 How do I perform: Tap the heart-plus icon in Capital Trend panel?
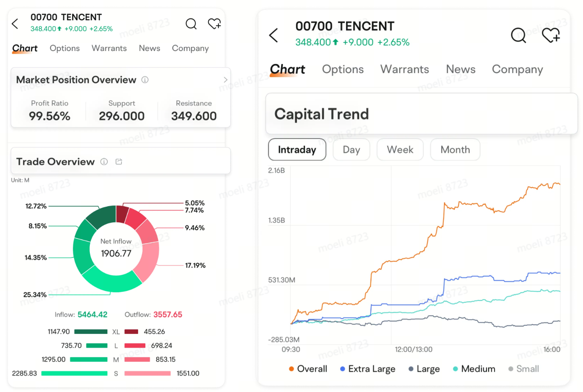pos(551,35)
